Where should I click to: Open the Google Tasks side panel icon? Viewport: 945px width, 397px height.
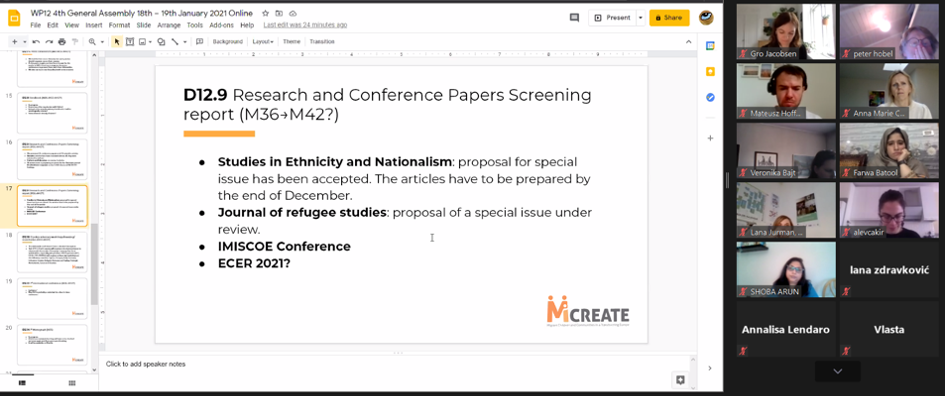[x=711, y=97]
